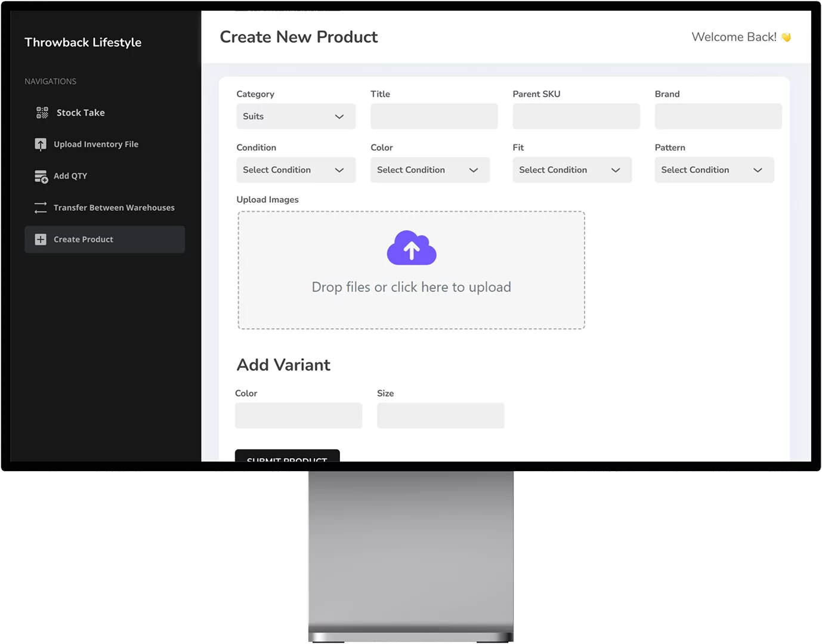This screenshot has height=644, width=822.
Task: Click the purple cloud upload icon
Action: pos(411,247)
